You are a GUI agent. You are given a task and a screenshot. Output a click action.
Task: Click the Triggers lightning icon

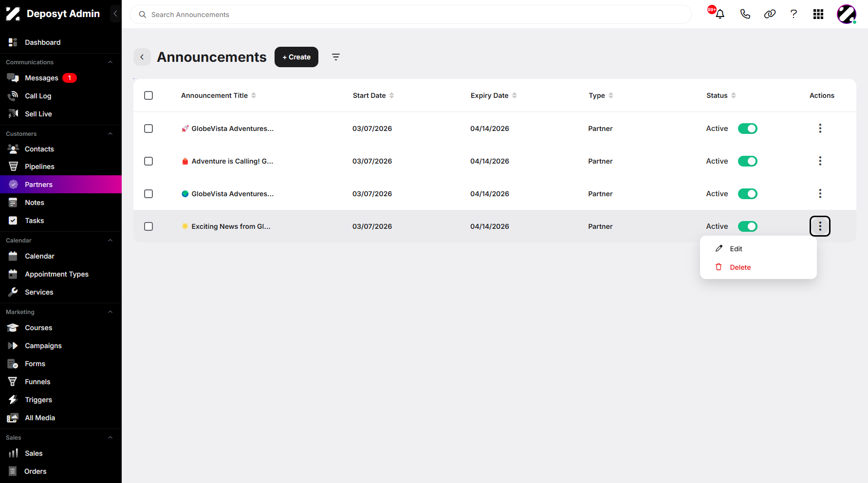(x=13, y=400)
